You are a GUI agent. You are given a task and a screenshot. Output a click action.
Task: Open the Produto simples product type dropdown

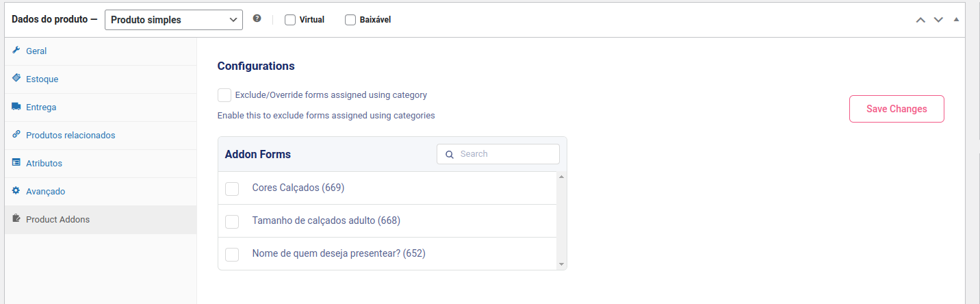point(174,20)
